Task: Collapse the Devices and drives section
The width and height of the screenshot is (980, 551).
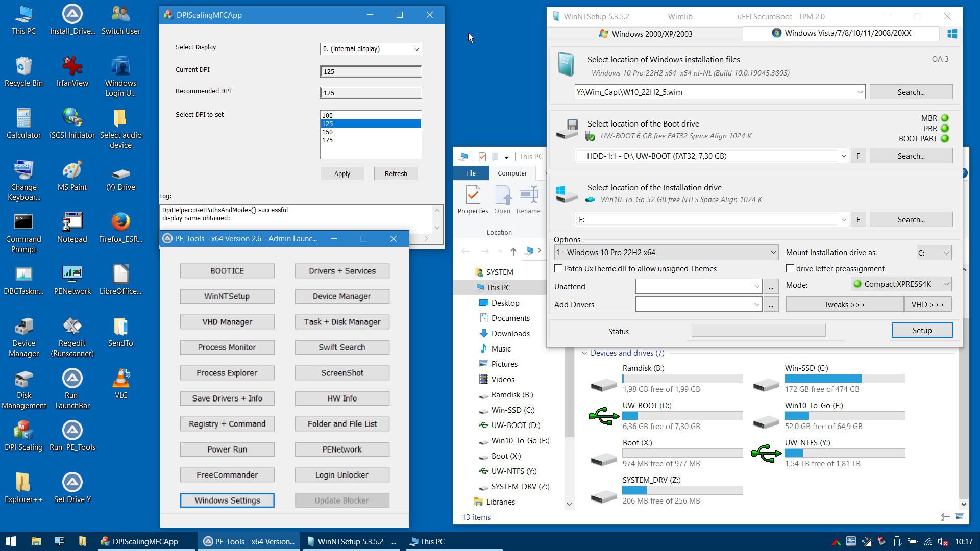Action: point(584,353)
